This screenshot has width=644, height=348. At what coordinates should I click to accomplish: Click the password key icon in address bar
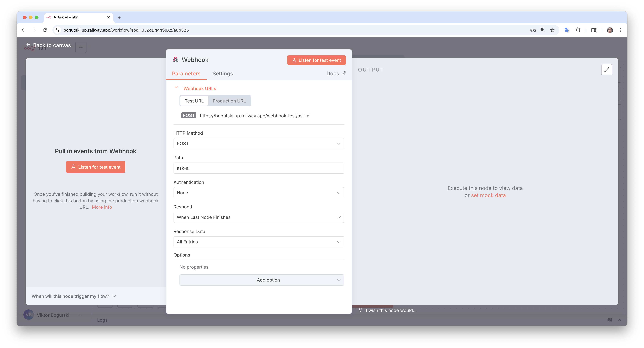(533, 30)
